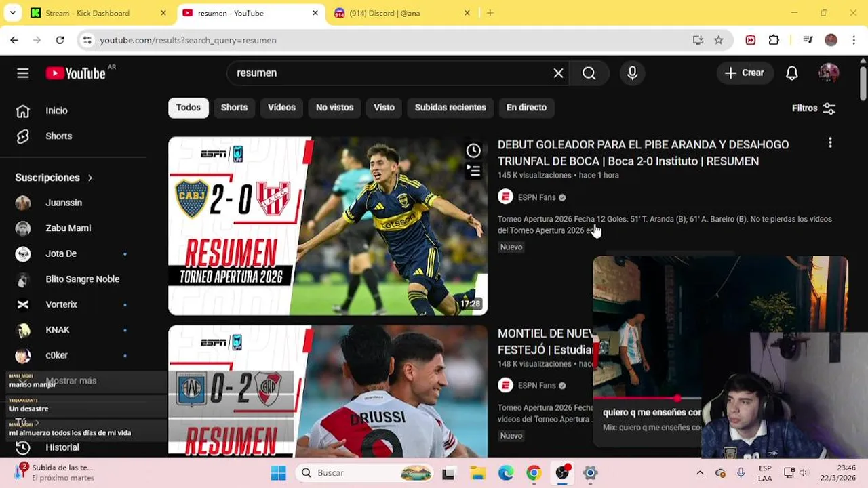Screen dimensions: 868x488
Task: Open the Chrome three-dot menu
Action: [x=852, y=40]
